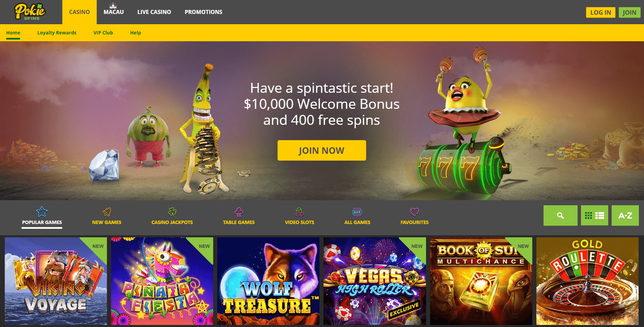Click the LOG IN button

point(600,12)
